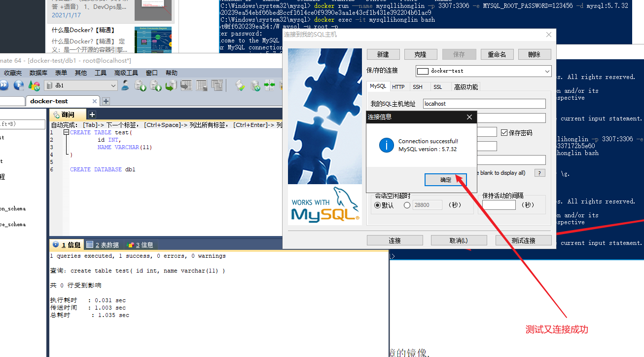Click the table with calculator toolbar icon

(x=201, y=85)
